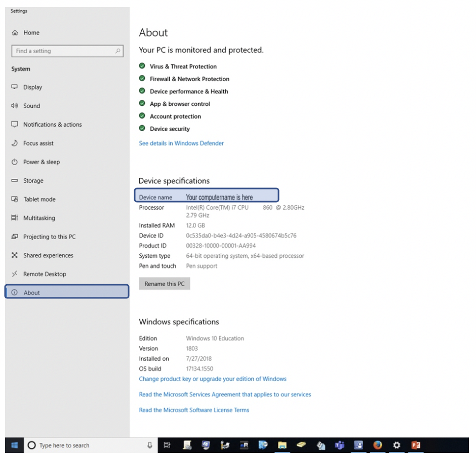Click green check beside Device security
The width and height of the screenshot is (476, 459).
click(142, 128)
